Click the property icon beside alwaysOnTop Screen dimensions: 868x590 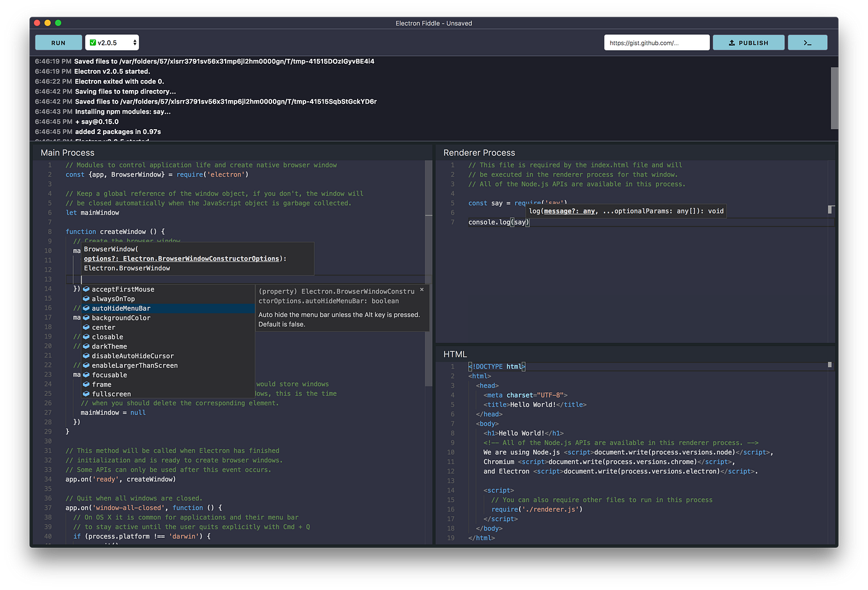tap(87, 298)
